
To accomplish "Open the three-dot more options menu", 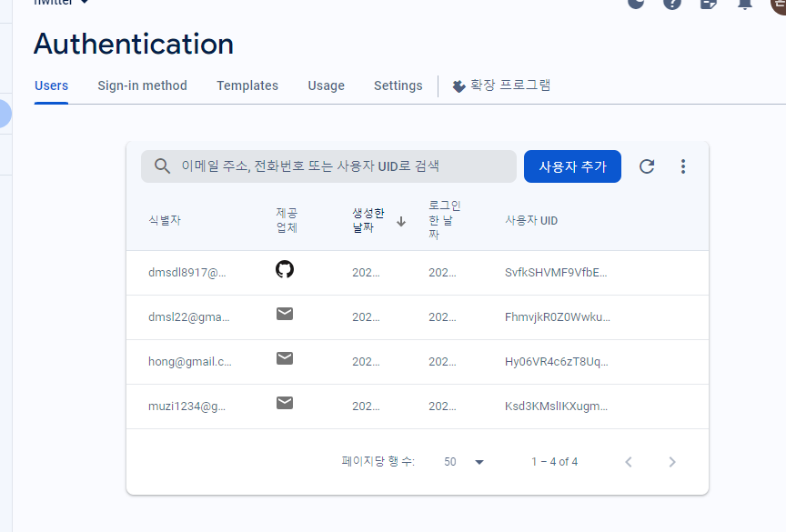I will pyautogui.click(x=682, y=166).
